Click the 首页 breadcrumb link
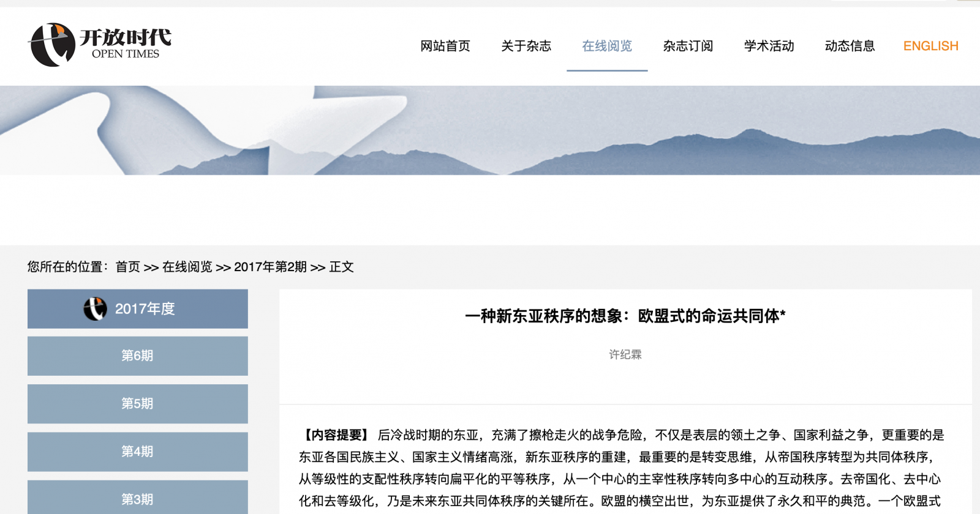This screenshot has height=514, width=980. 127,267
